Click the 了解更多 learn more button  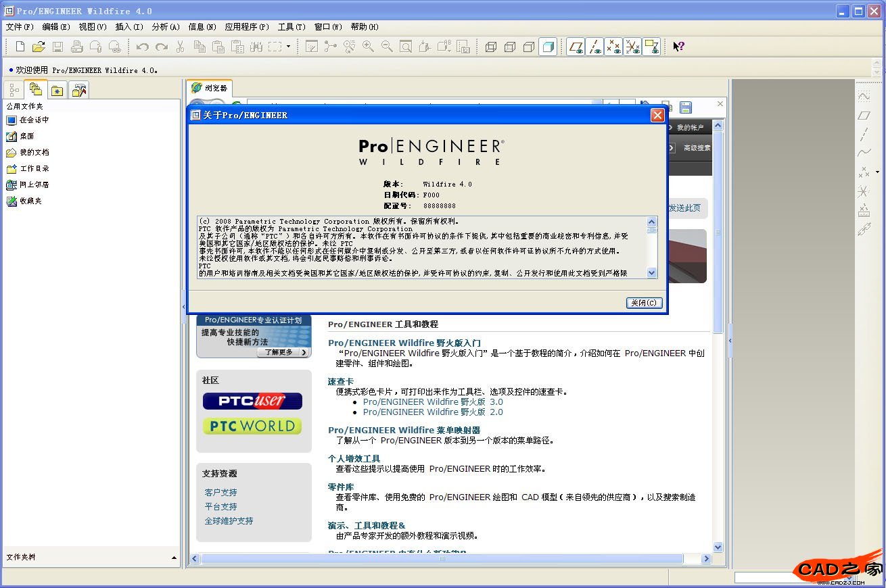[x=283, y=352]
